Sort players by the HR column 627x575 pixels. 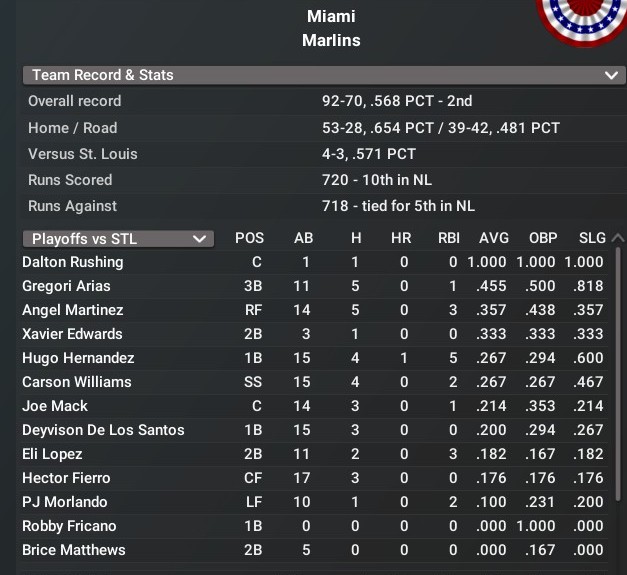click(x=402, y=238)
